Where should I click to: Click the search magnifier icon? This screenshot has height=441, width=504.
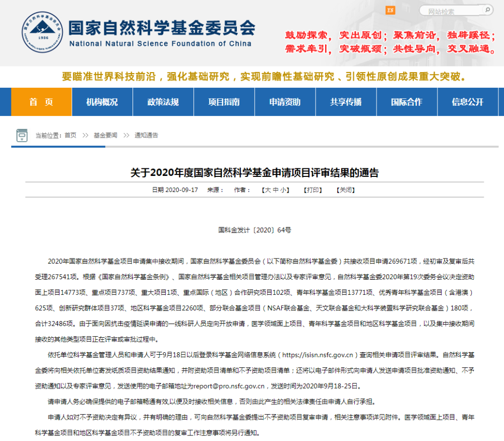click(x=487, y=10)
